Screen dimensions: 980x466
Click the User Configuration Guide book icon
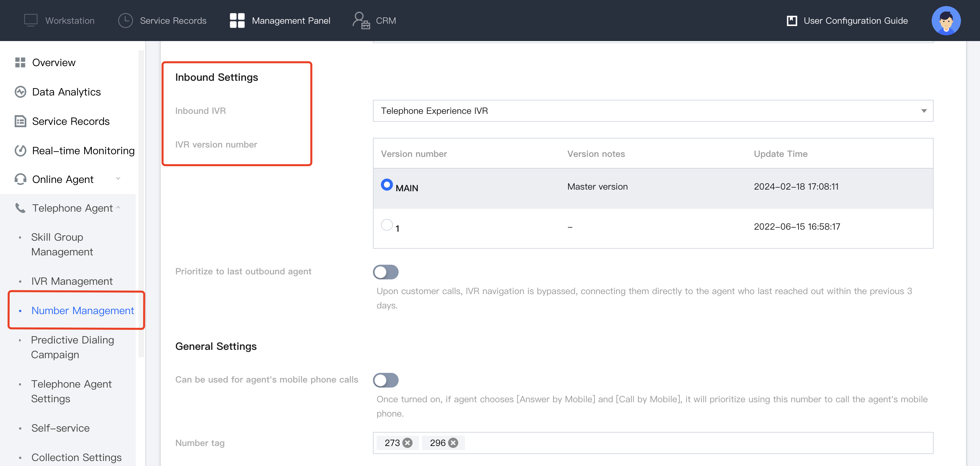[x=792, y=21]
